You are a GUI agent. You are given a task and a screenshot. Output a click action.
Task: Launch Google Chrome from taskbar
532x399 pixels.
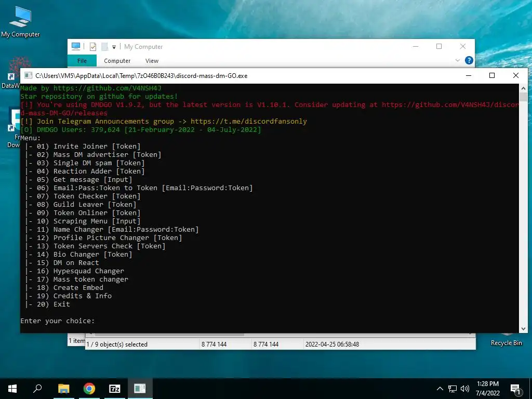(89, 389)
